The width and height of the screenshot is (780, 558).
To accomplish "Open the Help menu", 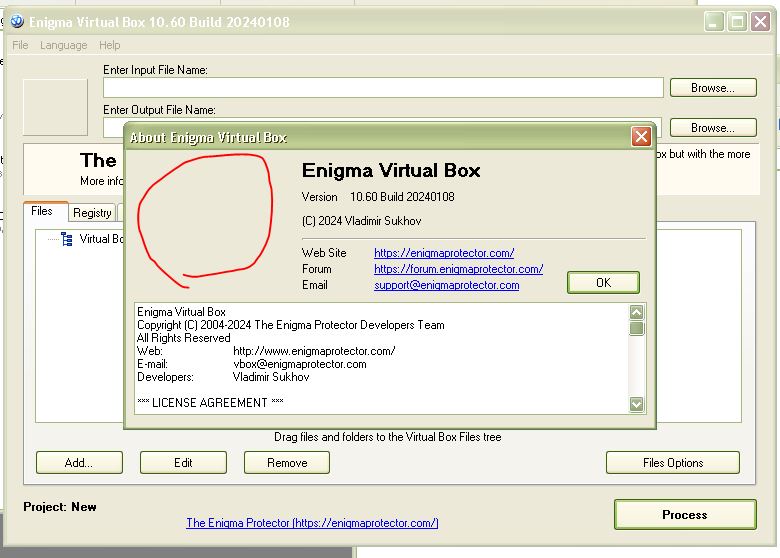I will point(109,45).
